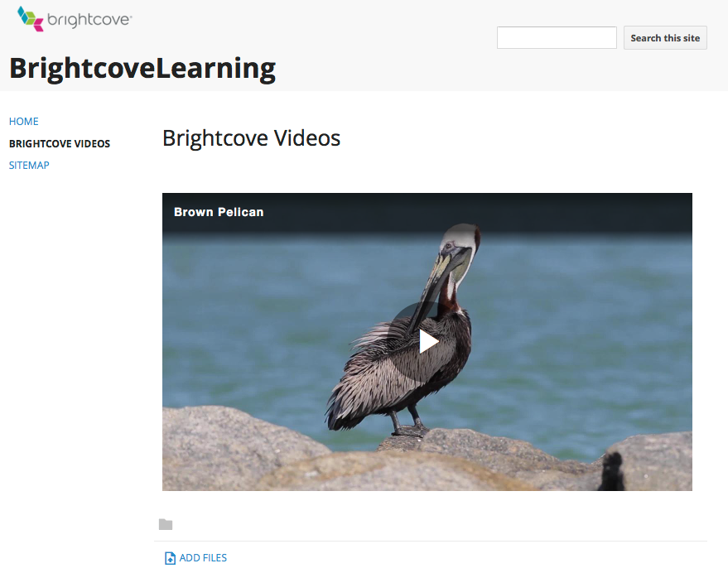Focus the site search text box

pos(557,38)
